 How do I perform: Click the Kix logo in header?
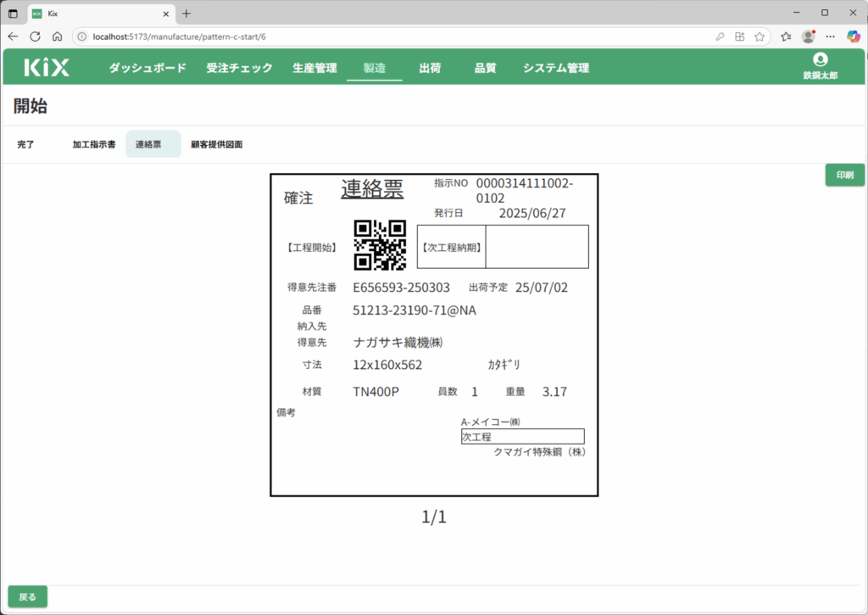(x=47, y=68)
